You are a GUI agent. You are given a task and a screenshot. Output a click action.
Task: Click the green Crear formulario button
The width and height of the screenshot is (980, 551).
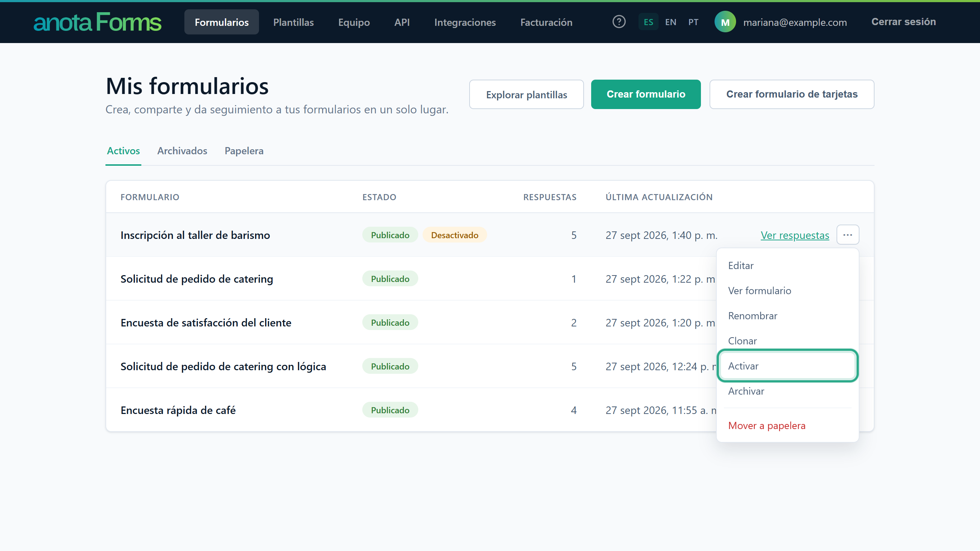[646, 94]
